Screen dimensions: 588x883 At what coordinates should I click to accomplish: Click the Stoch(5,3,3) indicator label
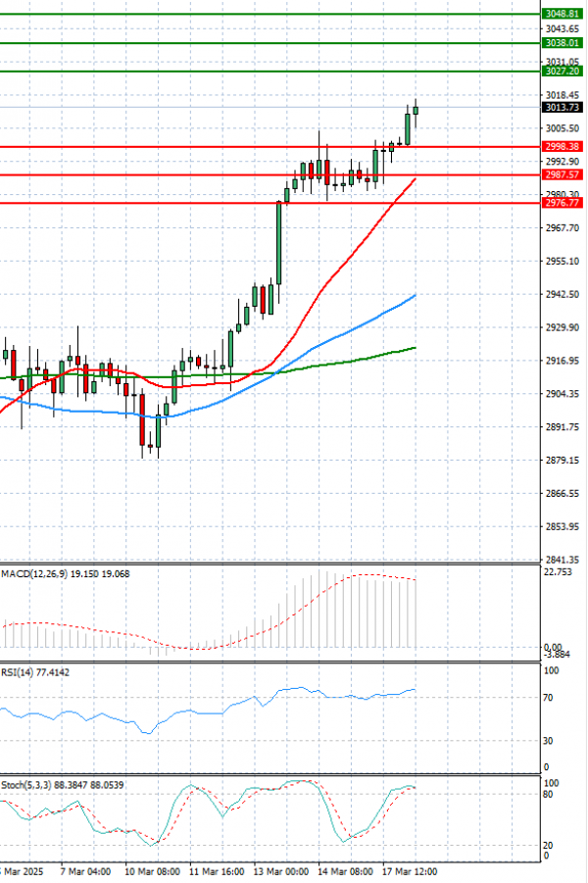(x=63, y=785)
